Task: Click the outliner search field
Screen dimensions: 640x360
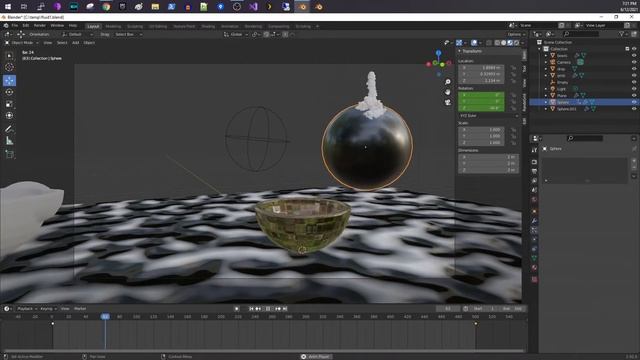Action: click(x=580, y=34)
